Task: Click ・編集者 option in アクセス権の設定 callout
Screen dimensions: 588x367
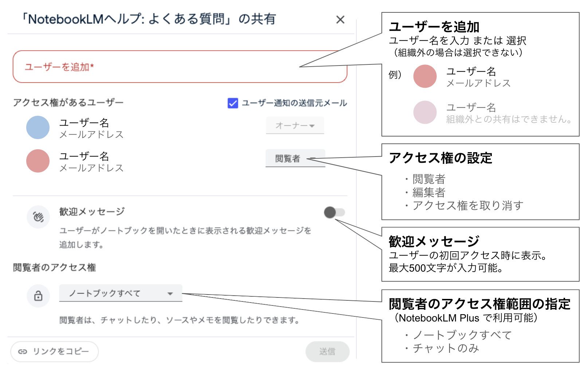Action: coord(424,192)
